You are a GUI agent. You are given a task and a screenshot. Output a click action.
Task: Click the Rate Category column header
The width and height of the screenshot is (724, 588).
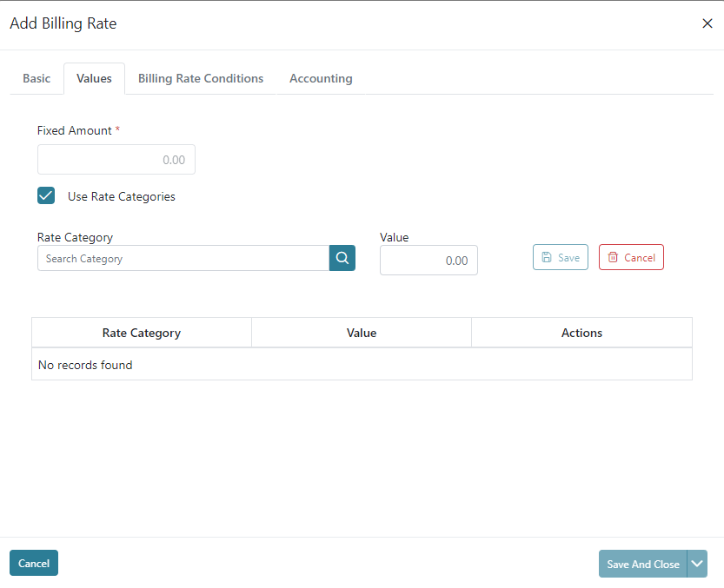pos(142,333)
